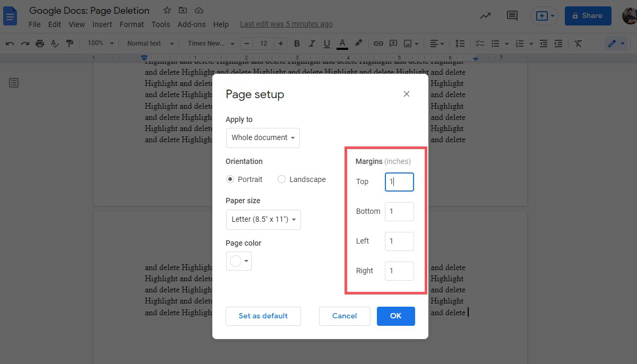Select the Paint format roller icon
This screenshot has width=637, height=364.
point(70,44)
